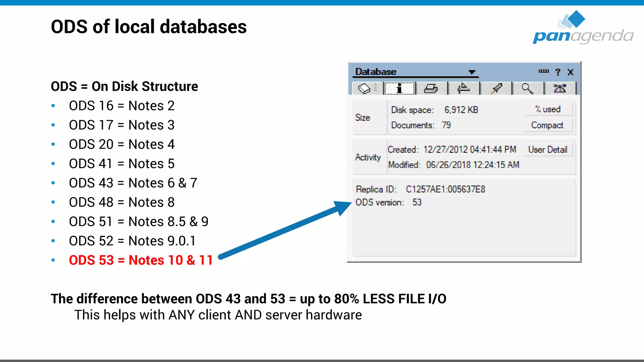Screen dimensions: 644x362
Task: Open the User Detail button
Action: tap(548, 150)
